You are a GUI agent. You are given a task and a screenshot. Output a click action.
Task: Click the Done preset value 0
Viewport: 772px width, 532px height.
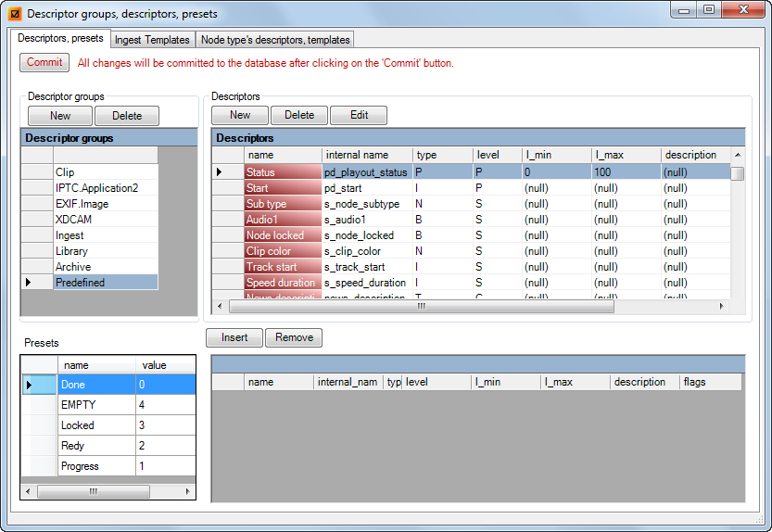coord(165,385)
